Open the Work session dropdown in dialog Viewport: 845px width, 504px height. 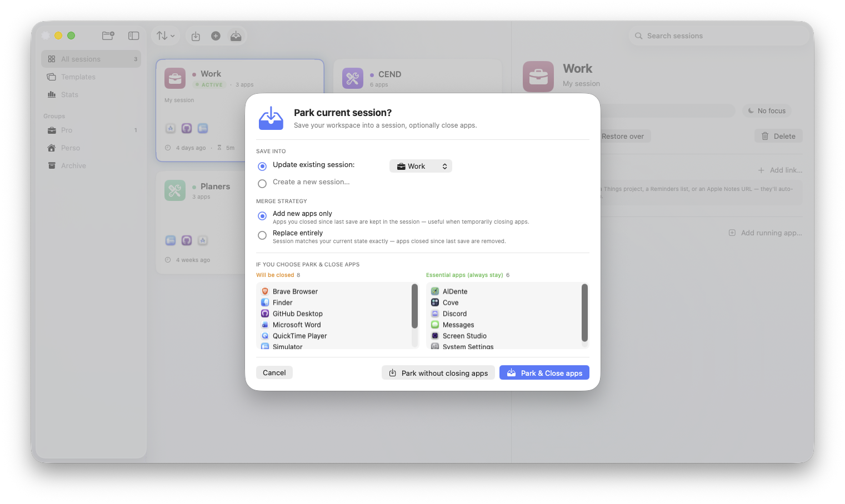click(421, 166)
